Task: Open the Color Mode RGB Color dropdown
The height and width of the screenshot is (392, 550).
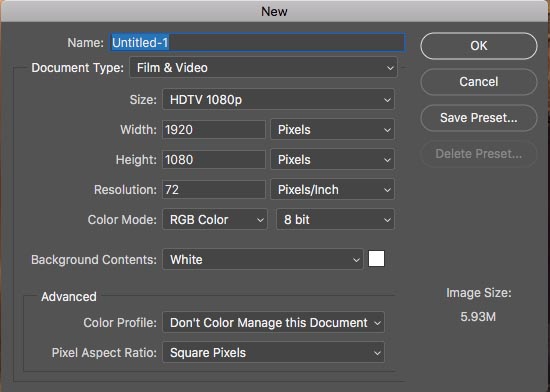Action: (215, 220)
